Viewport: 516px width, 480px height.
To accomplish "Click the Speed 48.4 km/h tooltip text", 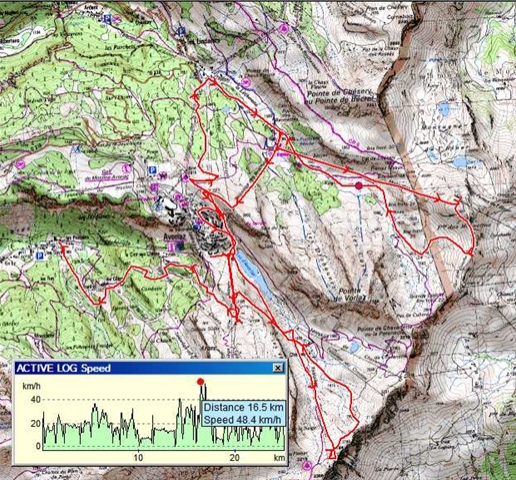I will pyautogui.click(x=242, y=420).
